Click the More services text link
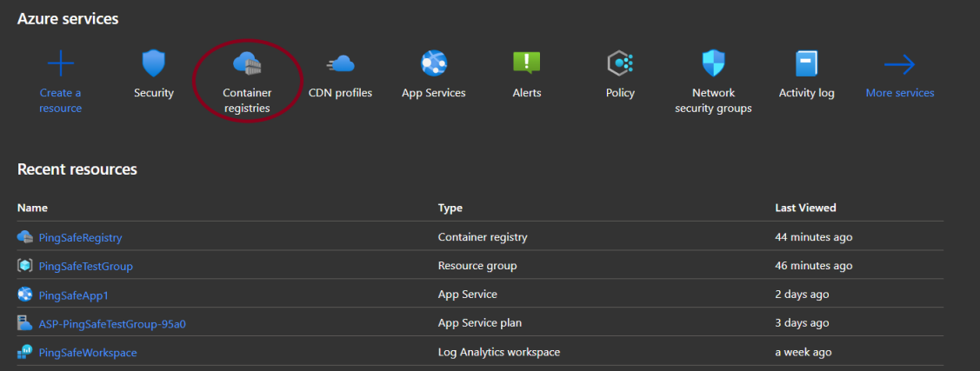Image resolution: width=980 pixels, height=371 pixels. (x=899, y=93)
